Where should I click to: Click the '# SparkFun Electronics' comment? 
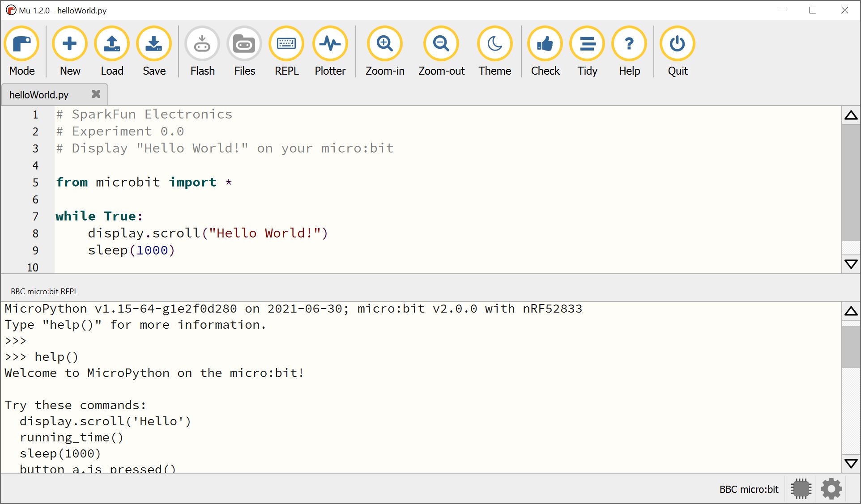pos(144,114)
